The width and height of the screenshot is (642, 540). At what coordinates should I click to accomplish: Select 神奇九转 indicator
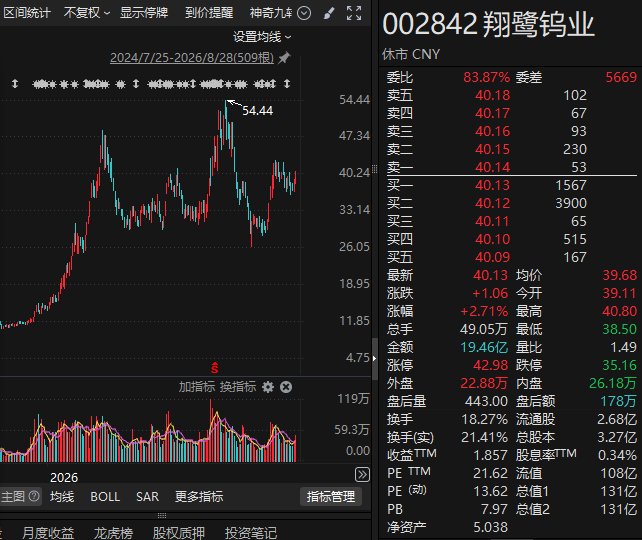pyautogui.click(x=271, y=13)
